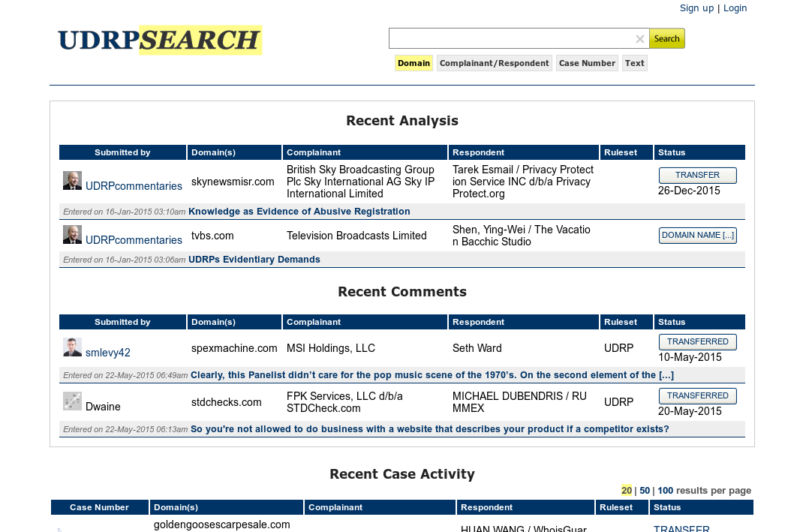The height and width of the screenshot is (532, 791).
Task: Open the Sign up link
Action: pos(696,8)
